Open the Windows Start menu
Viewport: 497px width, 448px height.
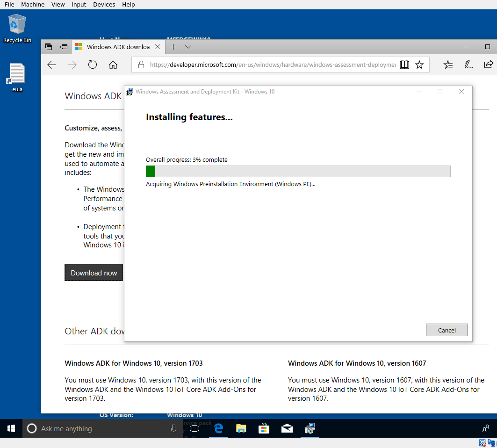(x=11, y=429)
